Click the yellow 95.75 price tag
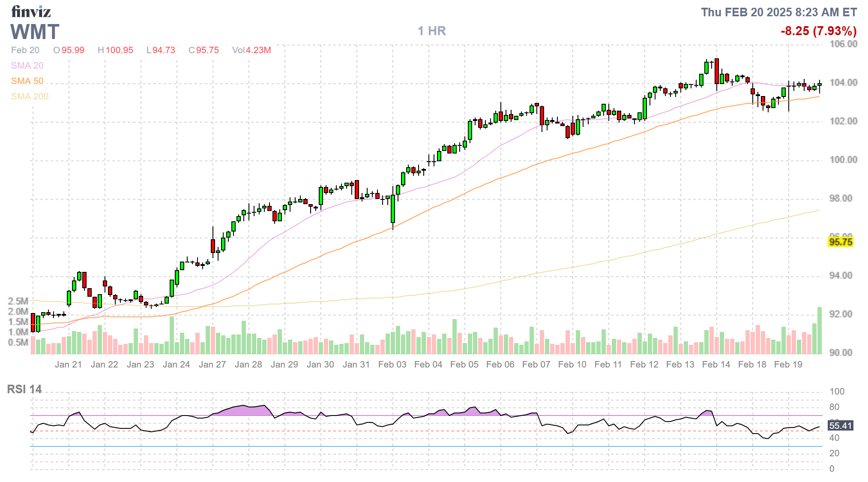This screenshot has height=482, width=868. pyautogui.click(x=840, y=242)
